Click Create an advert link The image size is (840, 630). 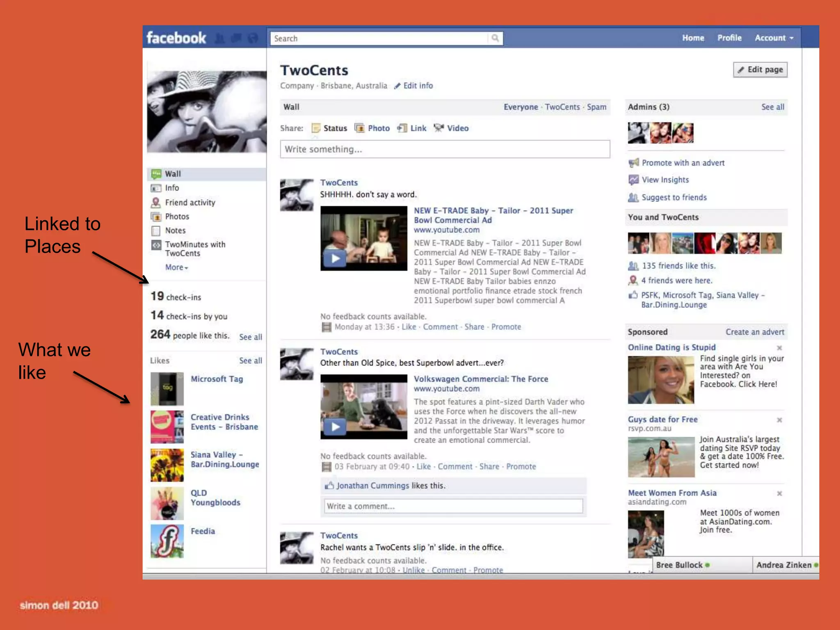(755, 332)
